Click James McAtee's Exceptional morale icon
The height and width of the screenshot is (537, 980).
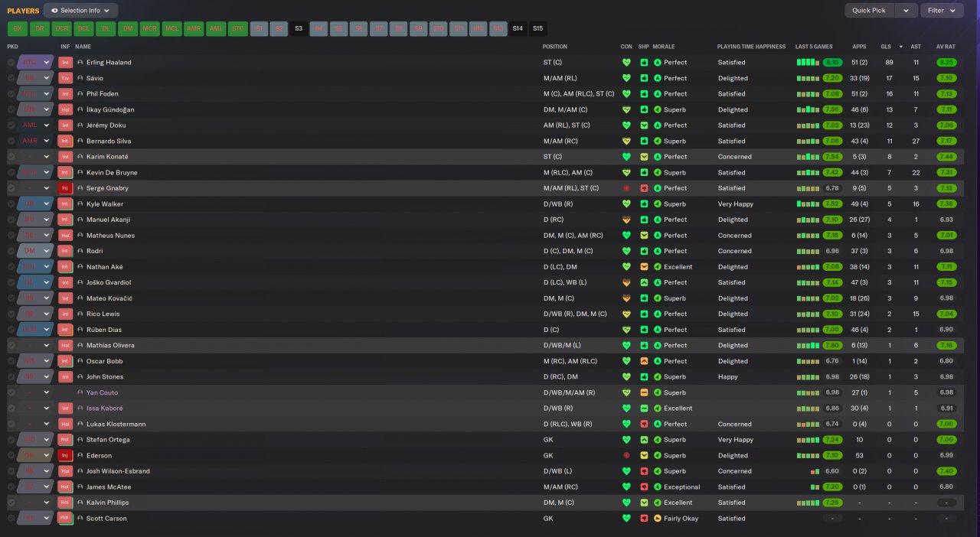point(658,487)
